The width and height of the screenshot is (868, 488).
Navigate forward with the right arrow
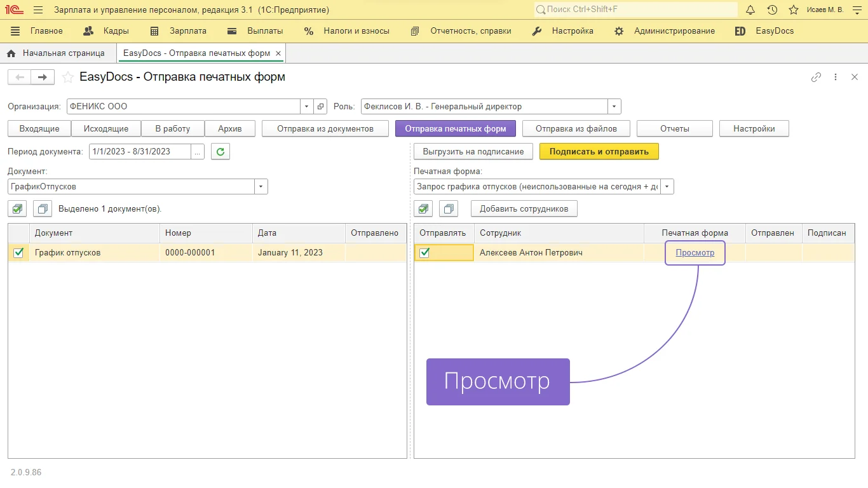(x=42, y=78)
